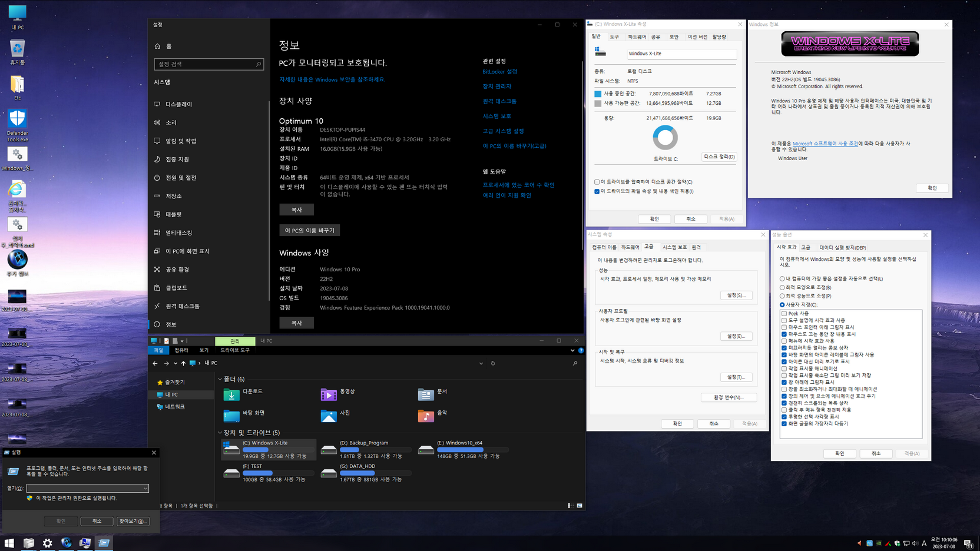The image size is (980, 551).
Task: Click OK (확인) in Windows info dialog
Action: pos(932,188)
